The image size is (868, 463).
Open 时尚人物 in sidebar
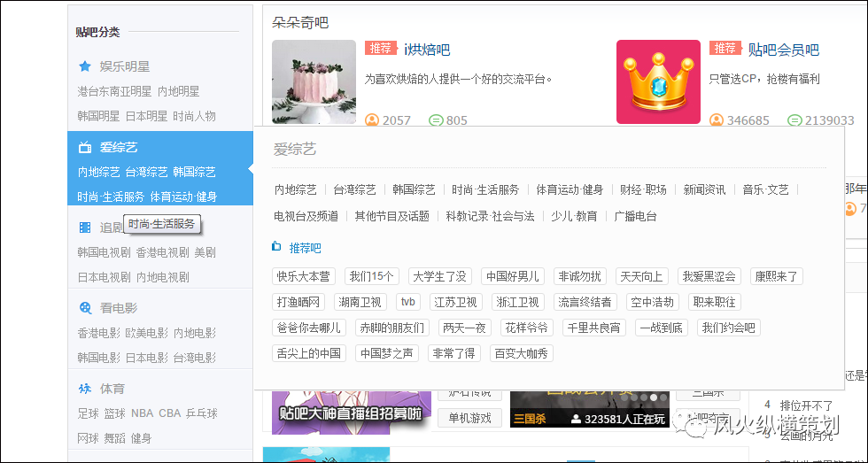194,116
